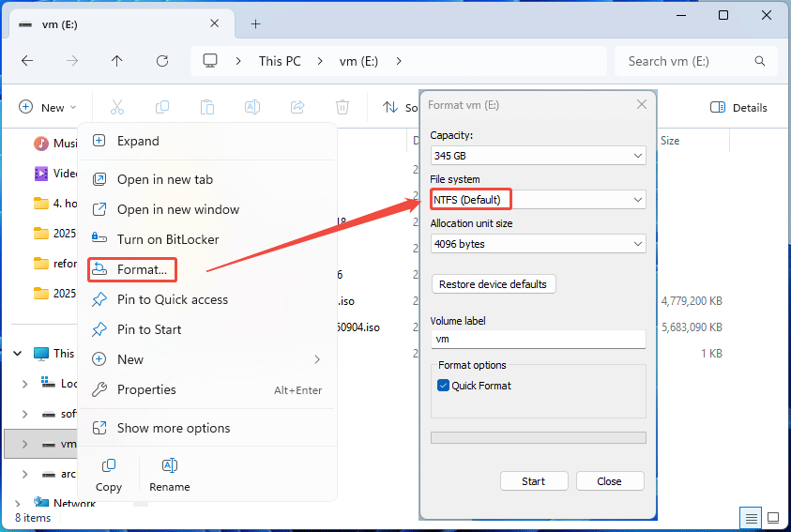Open the File system dropdown NTFS (Default)
Screen dimensions: 791x532
pos(539,200)
